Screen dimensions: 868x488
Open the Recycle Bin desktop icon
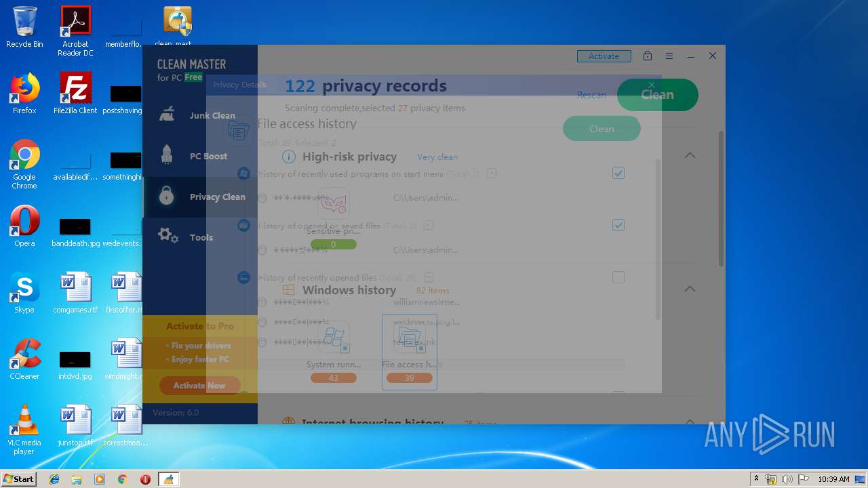click(24, 27)
